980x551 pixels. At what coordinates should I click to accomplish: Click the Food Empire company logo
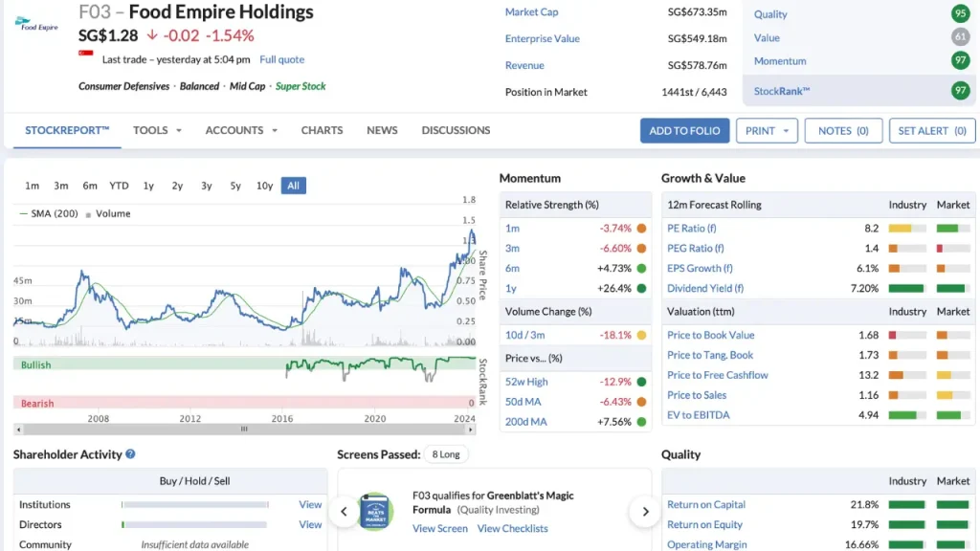coord(36,24)
